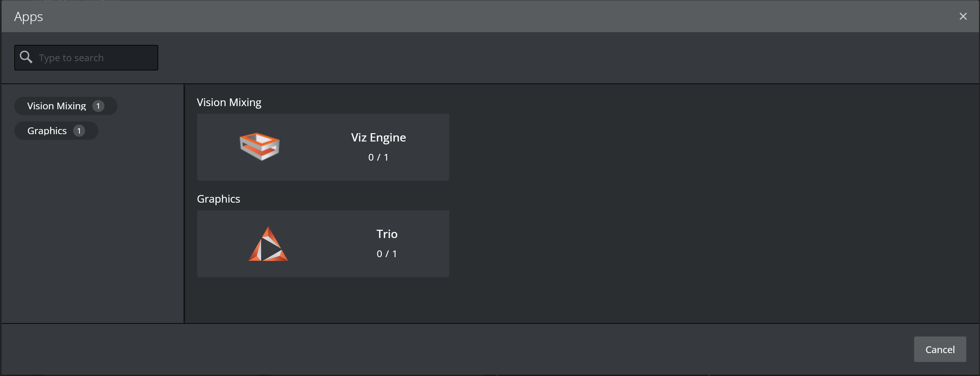The image size is (980, 376).
Task: Filter apps by Vision Mixing category
Action: click(57, 106)
